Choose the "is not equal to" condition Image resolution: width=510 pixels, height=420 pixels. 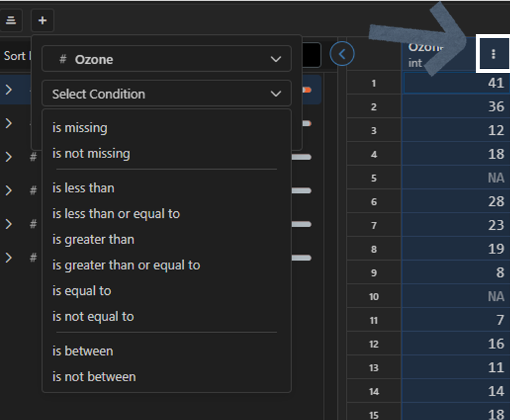93,316
